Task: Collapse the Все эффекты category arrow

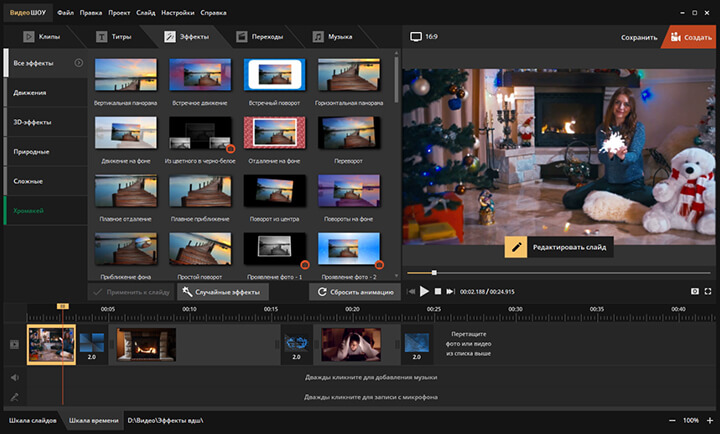Action: pyautogui.click(x=79, y=63)
